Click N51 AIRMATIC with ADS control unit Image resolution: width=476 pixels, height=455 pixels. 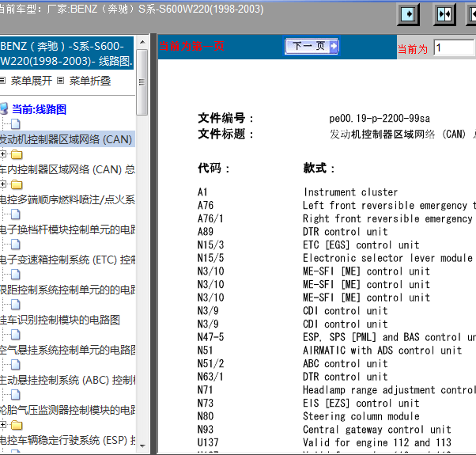[330, 351]
